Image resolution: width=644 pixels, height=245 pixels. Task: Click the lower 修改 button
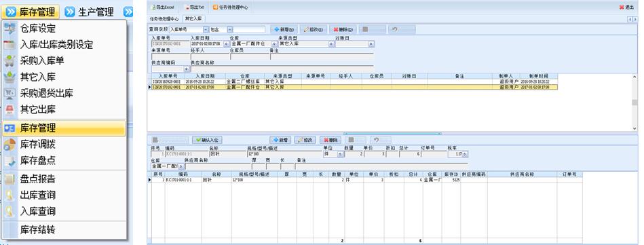[x=305, y=140]
